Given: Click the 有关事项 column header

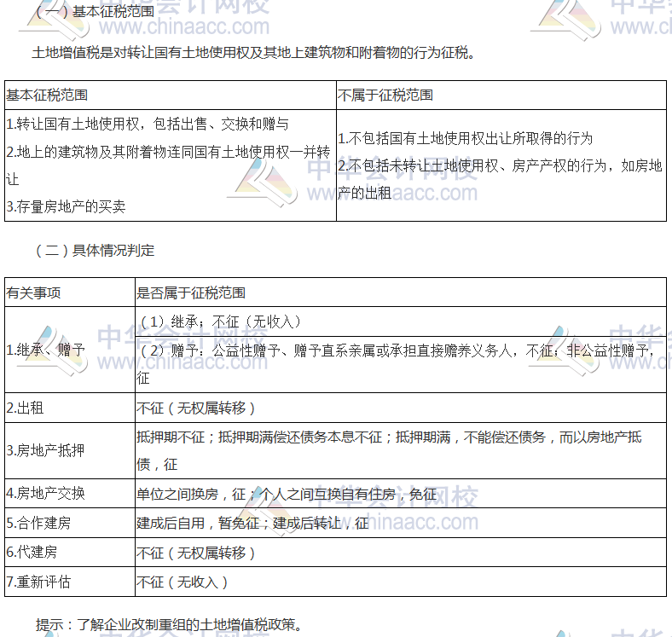Looking at the screenshot, I should [x=34, y=292].
